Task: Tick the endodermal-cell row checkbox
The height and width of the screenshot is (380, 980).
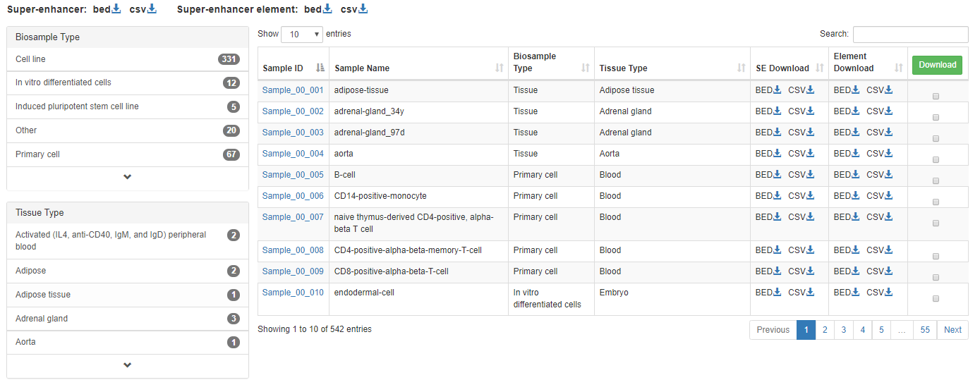Action: pos(936,299)
